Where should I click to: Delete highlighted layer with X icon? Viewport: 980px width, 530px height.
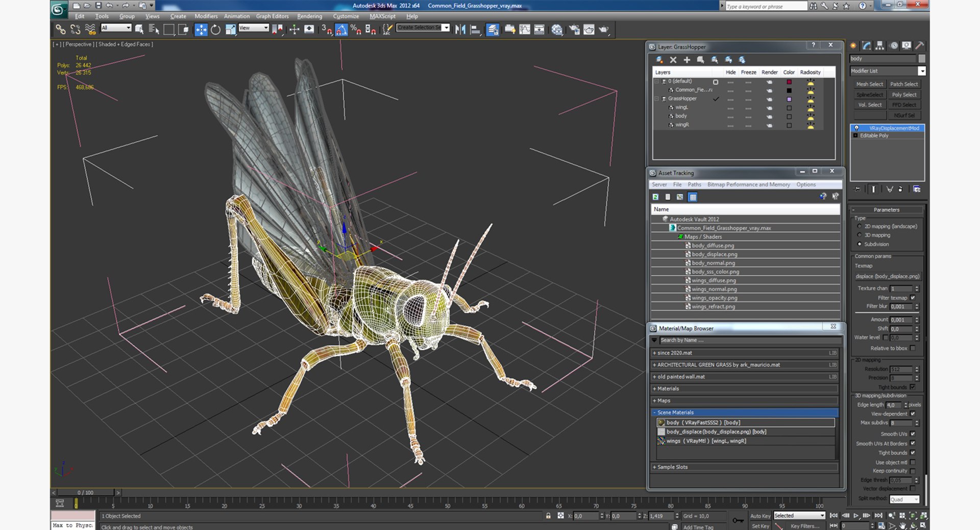[673, 60]
